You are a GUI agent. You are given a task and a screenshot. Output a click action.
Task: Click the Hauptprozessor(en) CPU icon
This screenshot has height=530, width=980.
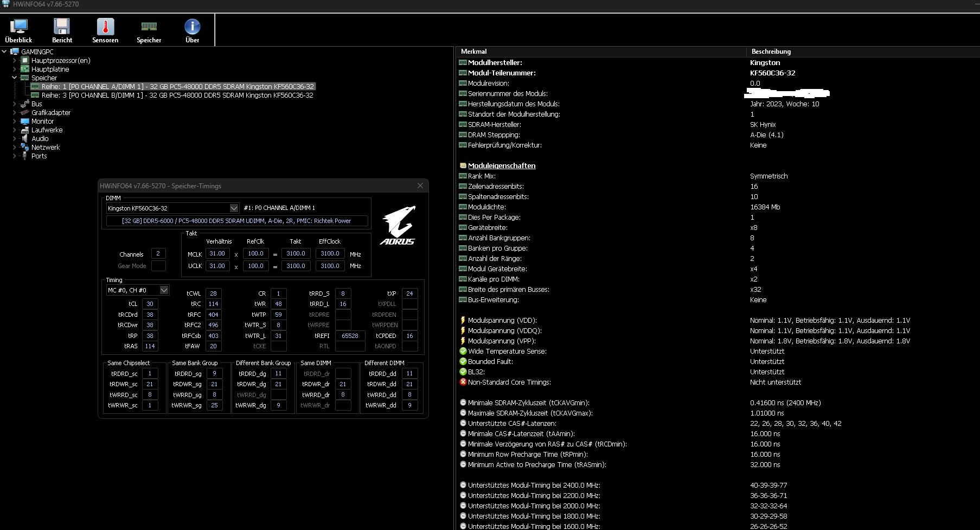point(24,60)
